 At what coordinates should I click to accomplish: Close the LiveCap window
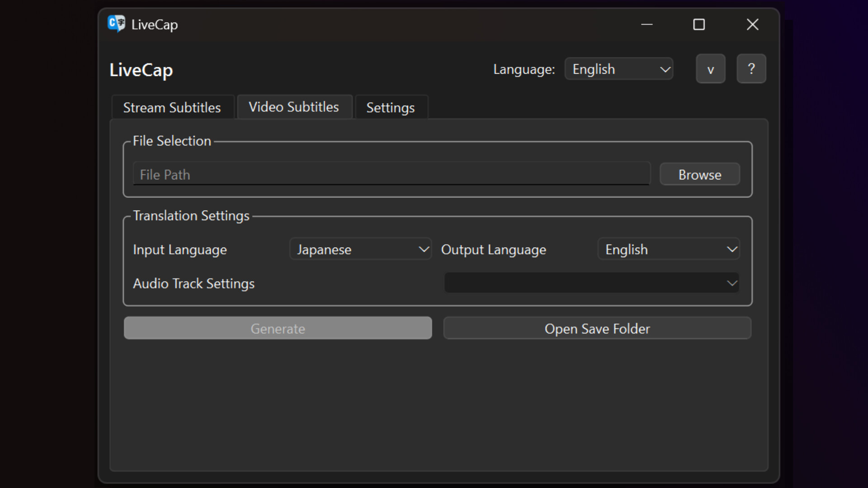pyautogui.click(x=752, y=24)
